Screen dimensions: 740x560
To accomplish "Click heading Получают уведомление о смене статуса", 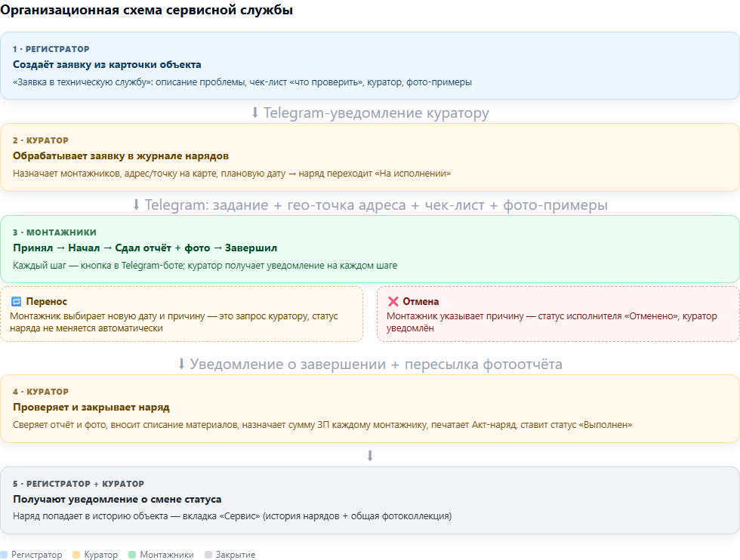I will [x=117, y=500].
